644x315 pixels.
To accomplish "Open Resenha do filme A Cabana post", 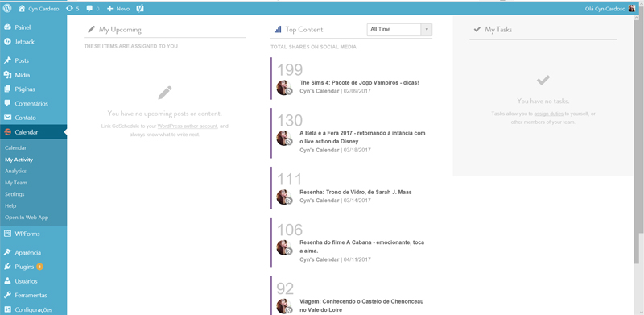I will point(361,247).
